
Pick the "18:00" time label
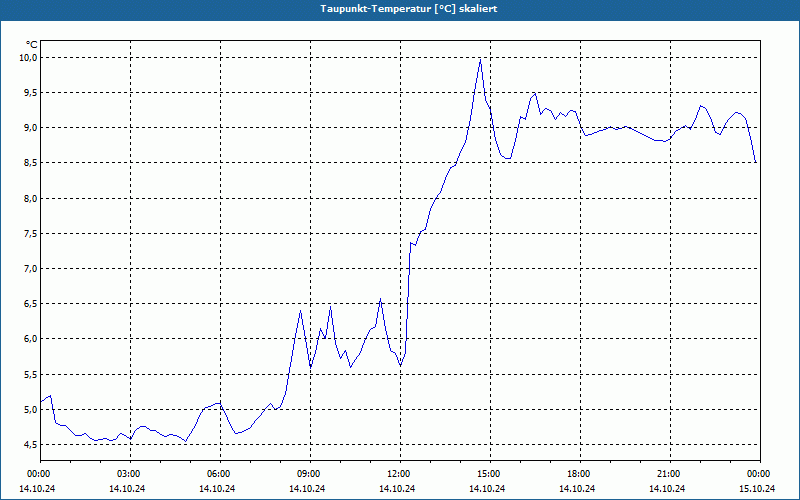[580, 474]
